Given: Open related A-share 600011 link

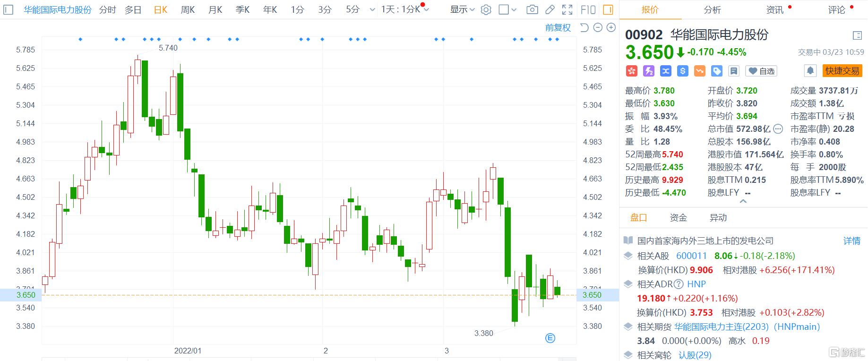Looking at the screenshot, I should pos(691,256).
